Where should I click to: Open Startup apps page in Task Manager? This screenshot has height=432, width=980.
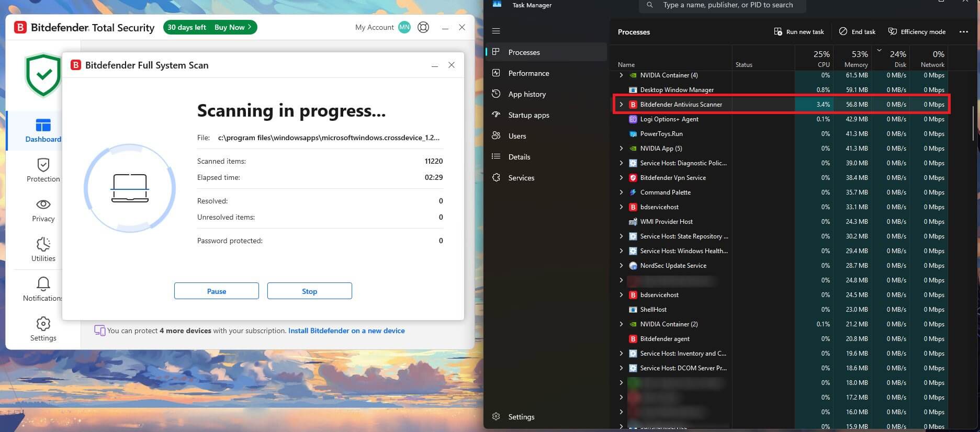(x=546, y=115)
